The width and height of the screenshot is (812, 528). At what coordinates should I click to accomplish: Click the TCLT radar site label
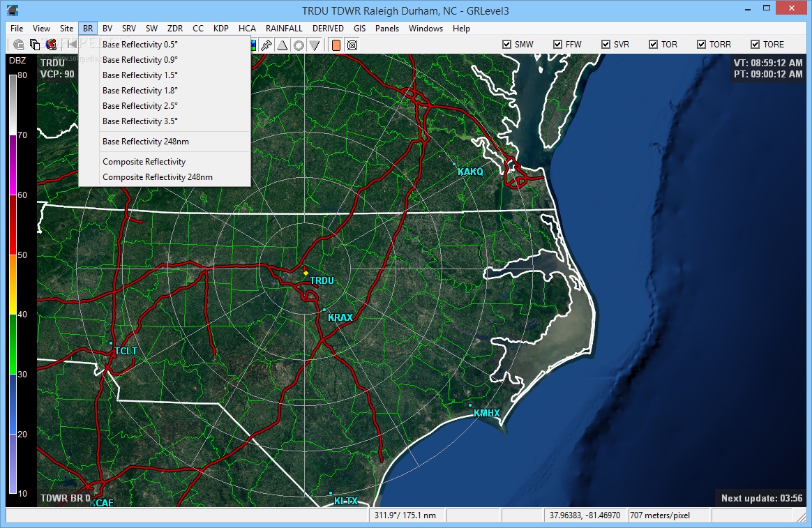pyautogui.click(x=126, y=351)
